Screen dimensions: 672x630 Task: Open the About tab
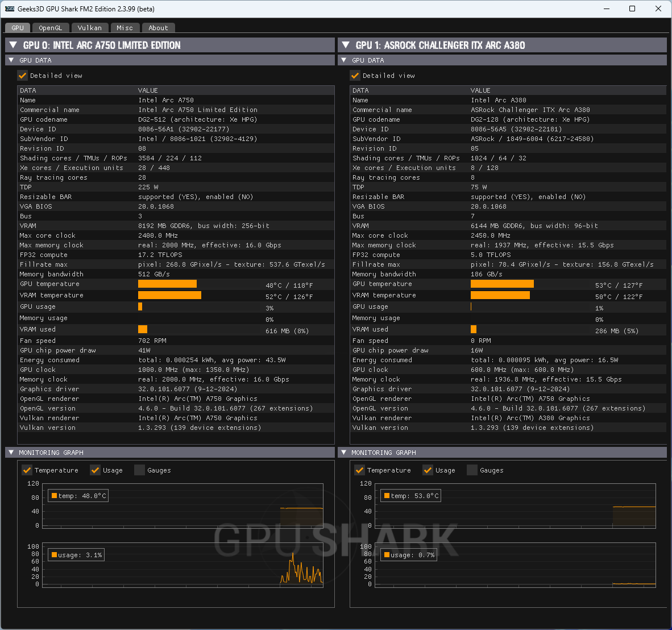point(158,28)
